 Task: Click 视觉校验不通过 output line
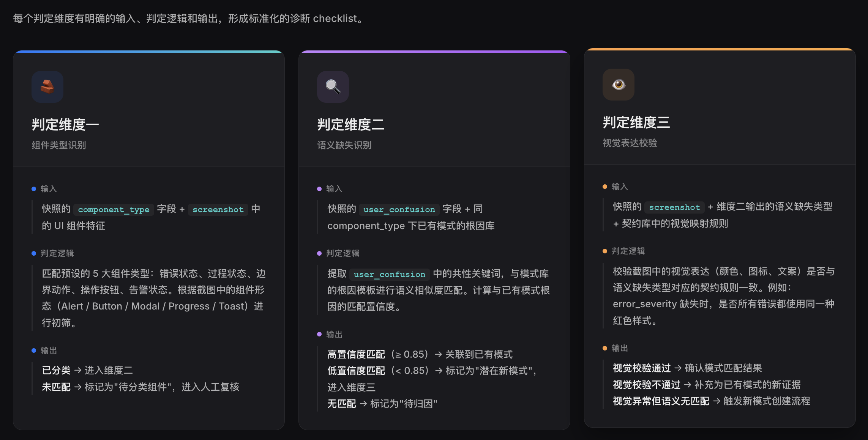(x=707, y=385)
